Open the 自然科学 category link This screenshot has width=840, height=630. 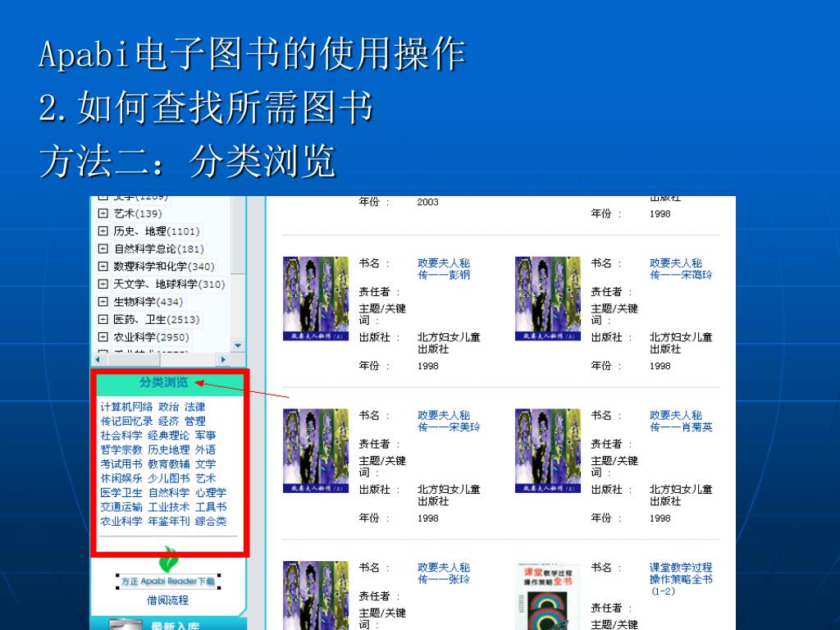tap(169, 493)
